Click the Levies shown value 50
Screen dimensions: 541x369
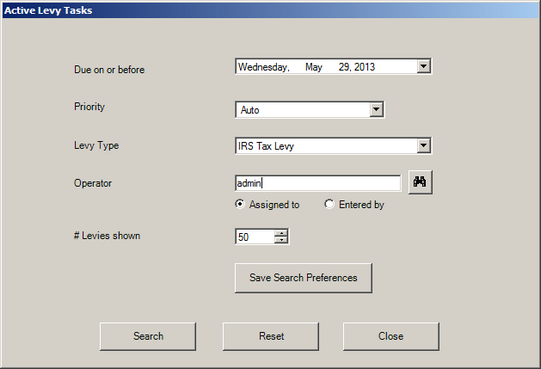pos(244,237)
